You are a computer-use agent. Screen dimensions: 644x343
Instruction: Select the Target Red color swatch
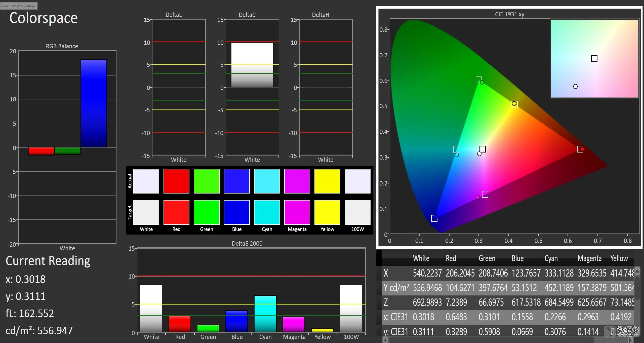pos(176,212)
